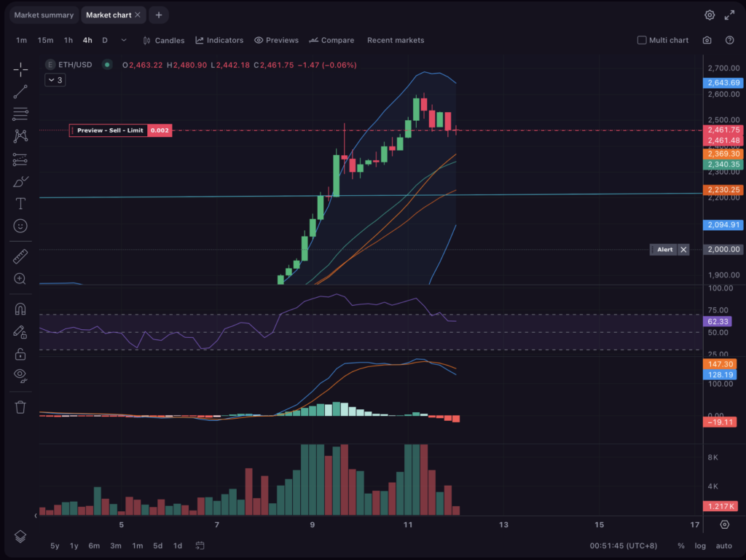Click the trash remove drawings icon
Viewport: 746px width, 560px height.
pyautogui.click(x=20, y=407)
